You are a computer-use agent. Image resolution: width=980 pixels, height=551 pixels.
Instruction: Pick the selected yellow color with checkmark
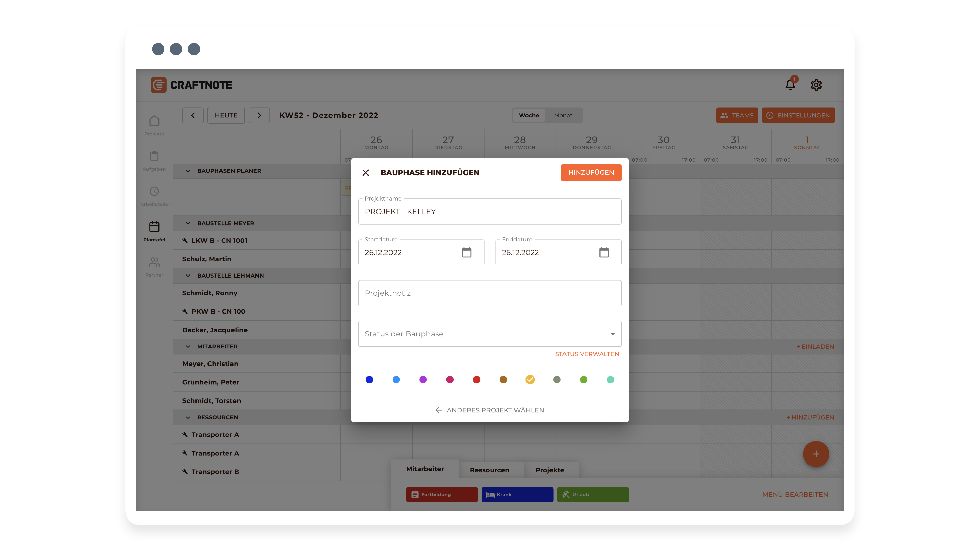click(530, 380)
